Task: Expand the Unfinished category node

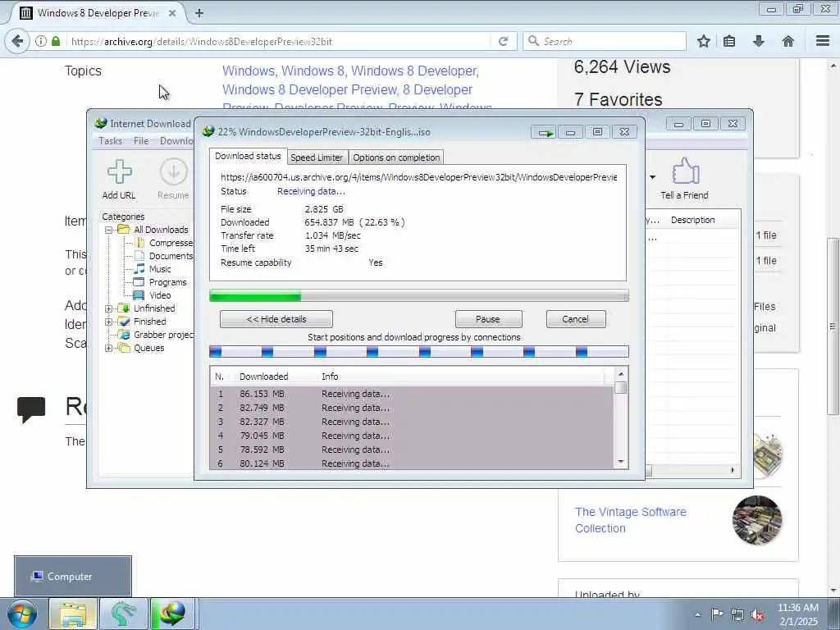Action: point(108,308)
